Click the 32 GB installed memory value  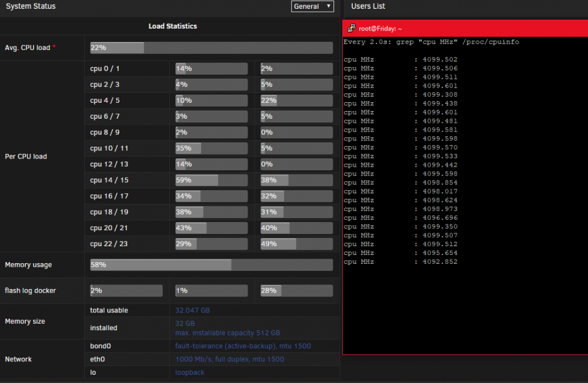[185, 324]
